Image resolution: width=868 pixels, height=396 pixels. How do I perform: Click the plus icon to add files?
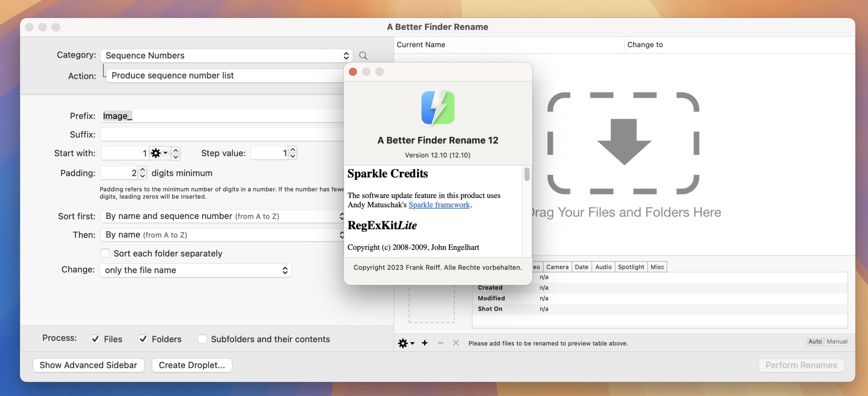pos(425,343)
